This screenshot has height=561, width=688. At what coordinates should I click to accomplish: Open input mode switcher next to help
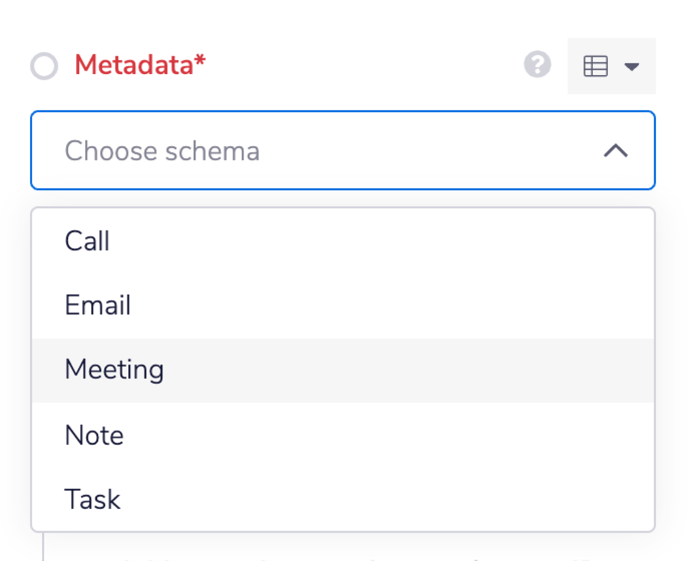click(x=612, y=66)
